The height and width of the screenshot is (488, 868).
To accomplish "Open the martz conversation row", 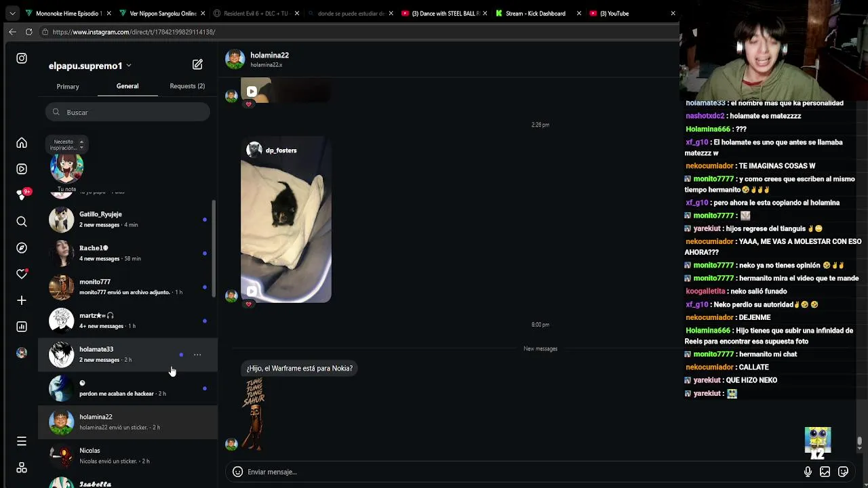I will [x=127, y=321].
